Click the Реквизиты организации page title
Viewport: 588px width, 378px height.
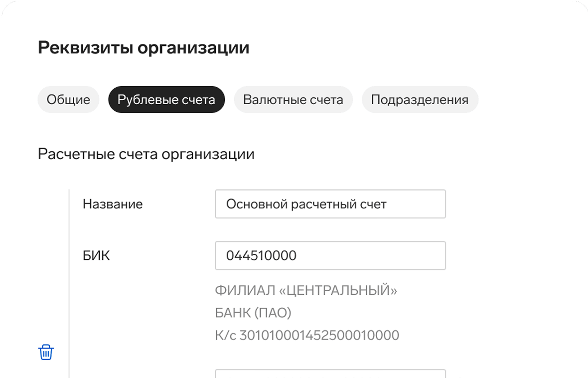tap(143, 47)
